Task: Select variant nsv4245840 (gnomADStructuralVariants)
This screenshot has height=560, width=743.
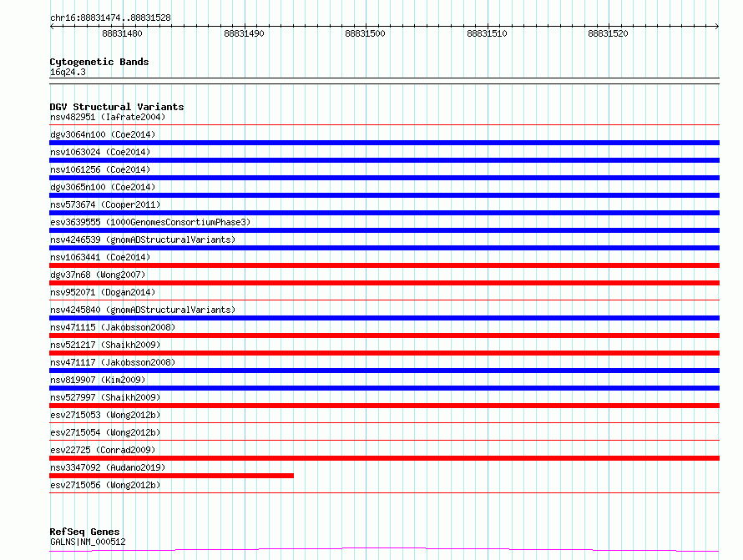Action: pos(143,310)
